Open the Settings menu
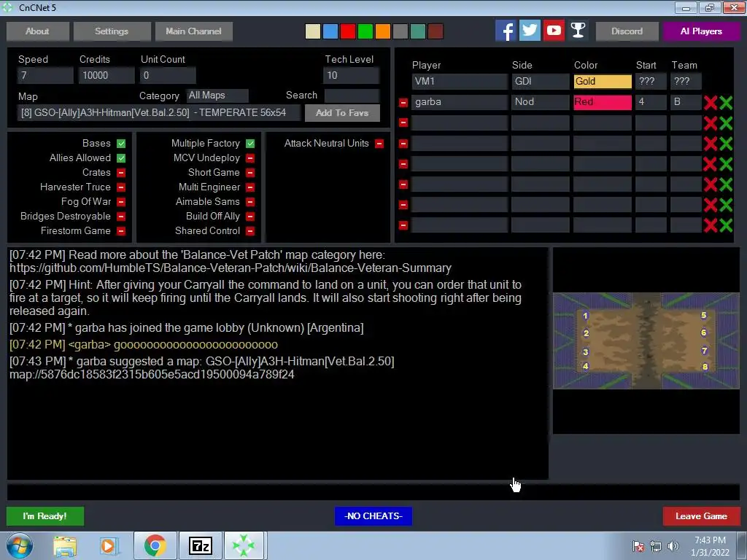The image size is (747, 560). 112,31
